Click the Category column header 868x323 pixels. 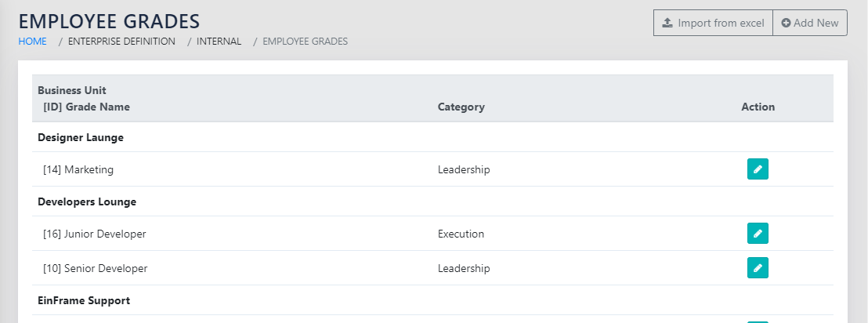point(461,107)
